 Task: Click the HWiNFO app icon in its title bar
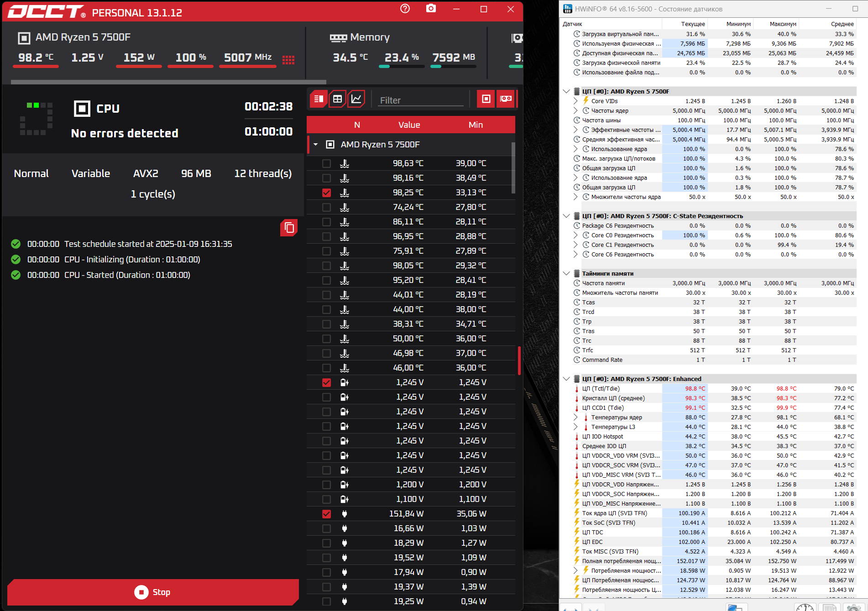[568, 9]
